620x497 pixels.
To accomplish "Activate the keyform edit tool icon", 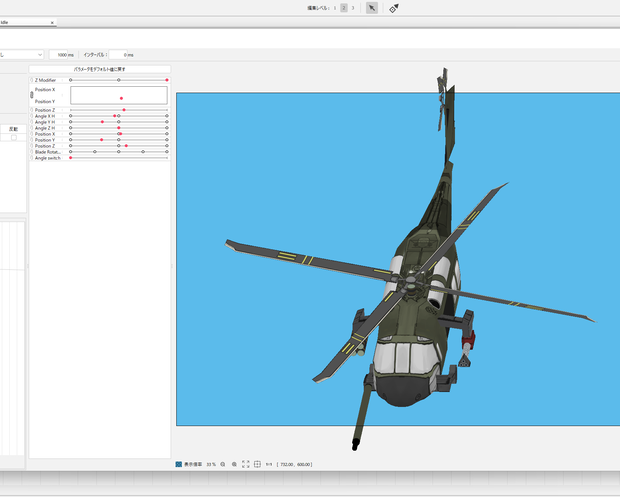I will point(393,8).
